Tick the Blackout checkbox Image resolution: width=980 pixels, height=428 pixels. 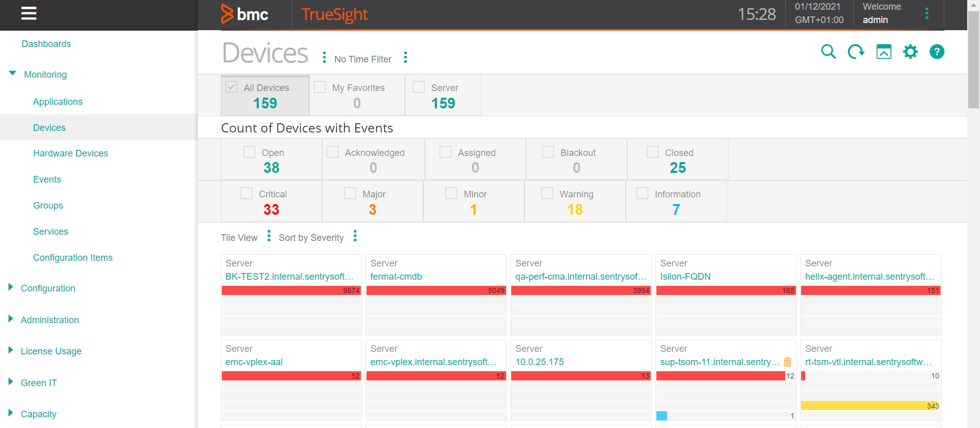[x=548, y=152]
